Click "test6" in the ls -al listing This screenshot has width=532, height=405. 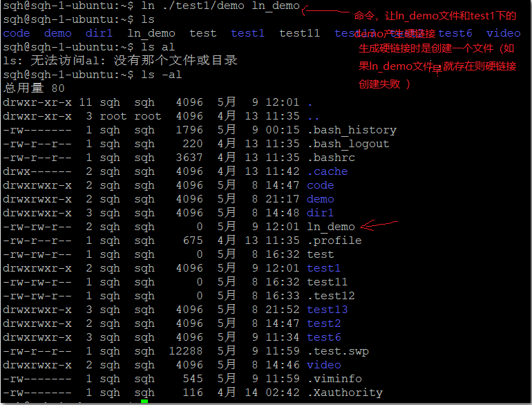(324, 337)
